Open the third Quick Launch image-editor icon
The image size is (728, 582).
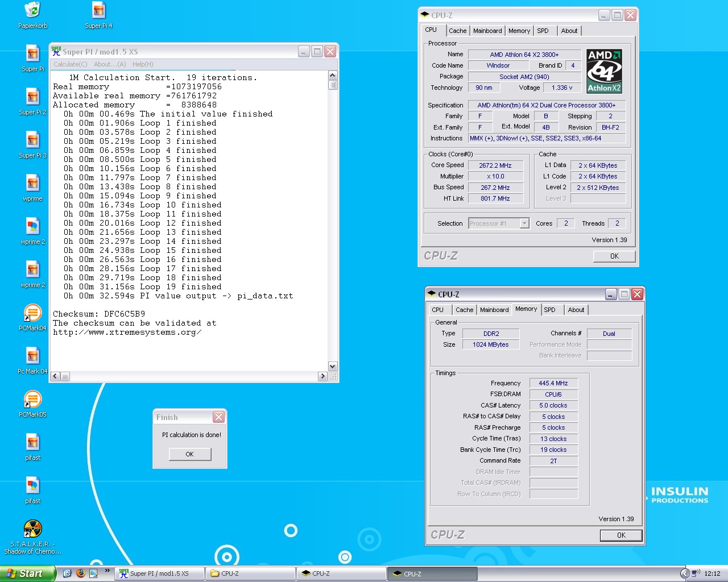[93, 573]
